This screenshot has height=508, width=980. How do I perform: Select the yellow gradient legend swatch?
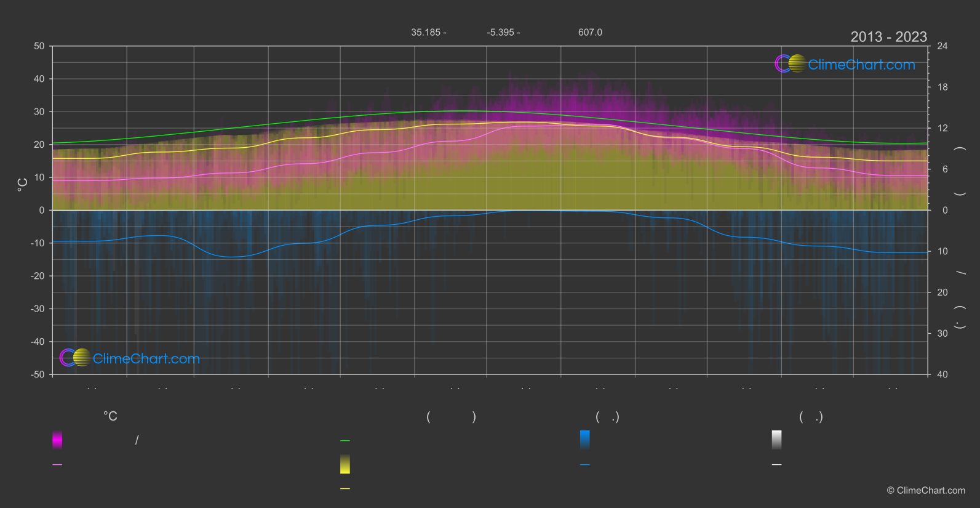click(x=345, y=464)
